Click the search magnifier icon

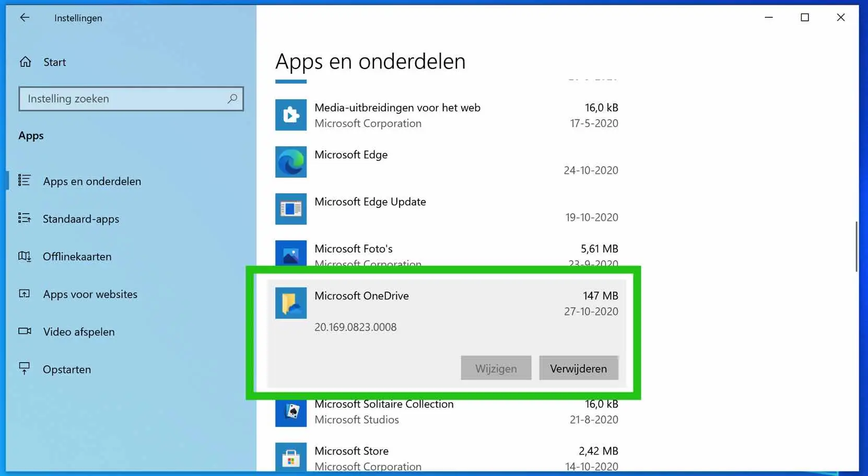[x=232, y=98]
